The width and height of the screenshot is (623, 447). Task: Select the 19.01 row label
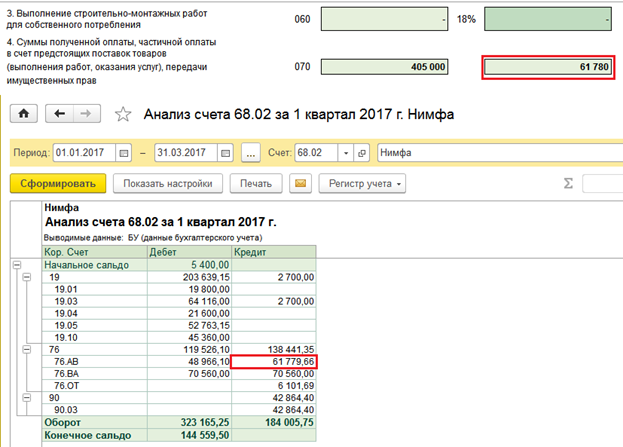click(66, 289)
